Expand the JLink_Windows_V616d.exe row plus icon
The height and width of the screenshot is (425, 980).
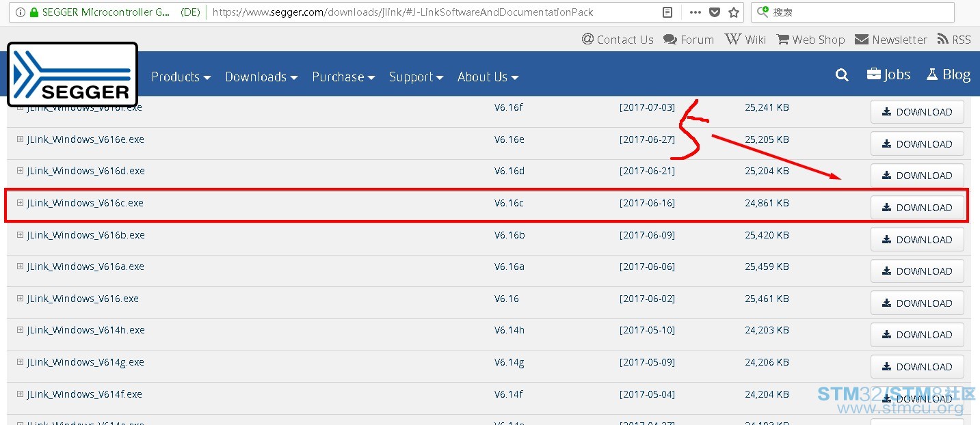click(20, 171)
